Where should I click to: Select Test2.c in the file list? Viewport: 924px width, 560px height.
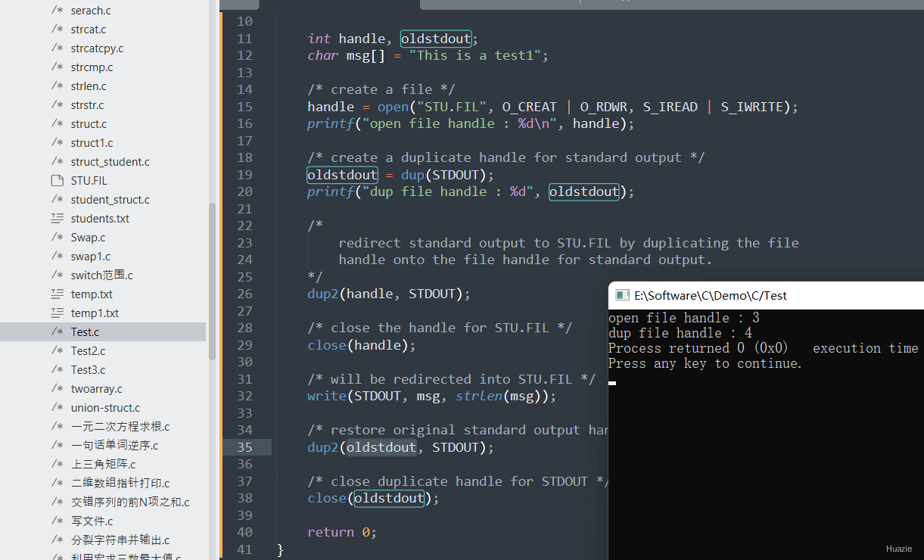tap(89, 351)
